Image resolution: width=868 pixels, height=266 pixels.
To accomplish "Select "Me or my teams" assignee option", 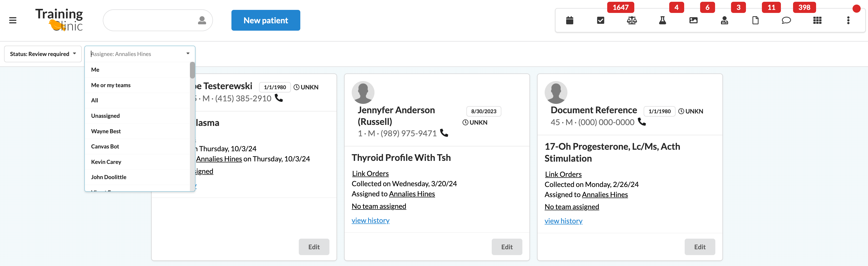I will [110, 85].
